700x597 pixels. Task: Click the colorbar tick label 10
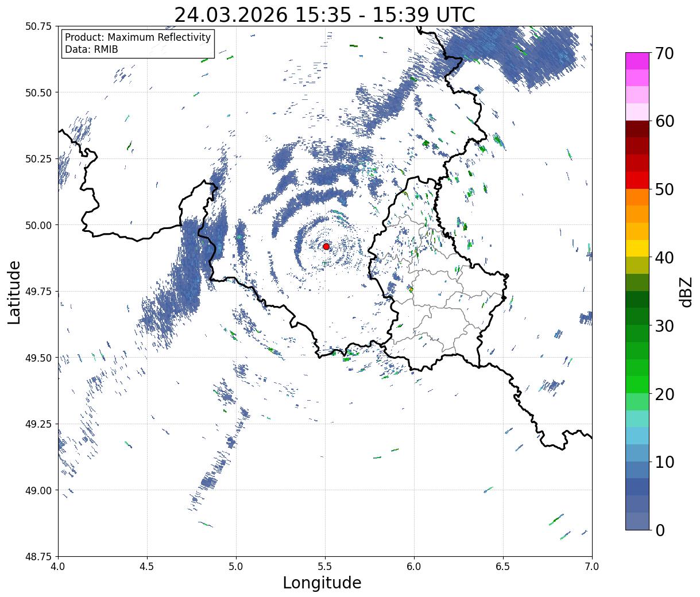click(x=665, y=462)
